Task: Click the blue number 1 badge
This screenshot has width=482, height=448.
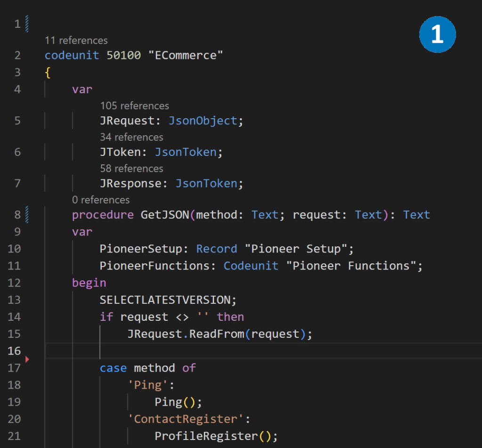Action: coord(437,34)
